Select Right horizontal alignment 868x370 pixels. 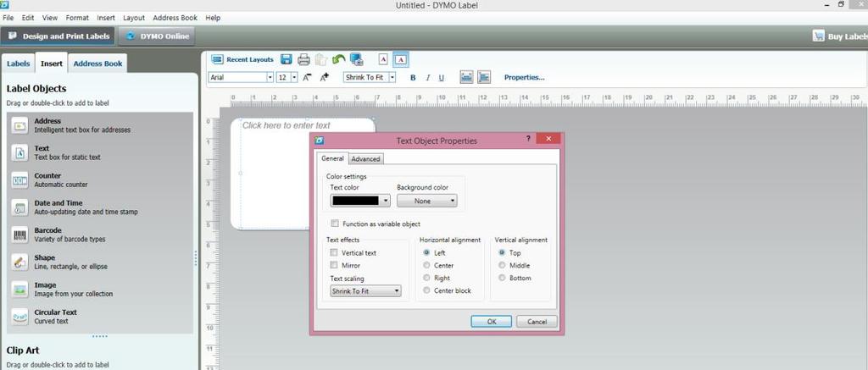tap(426, 278)
